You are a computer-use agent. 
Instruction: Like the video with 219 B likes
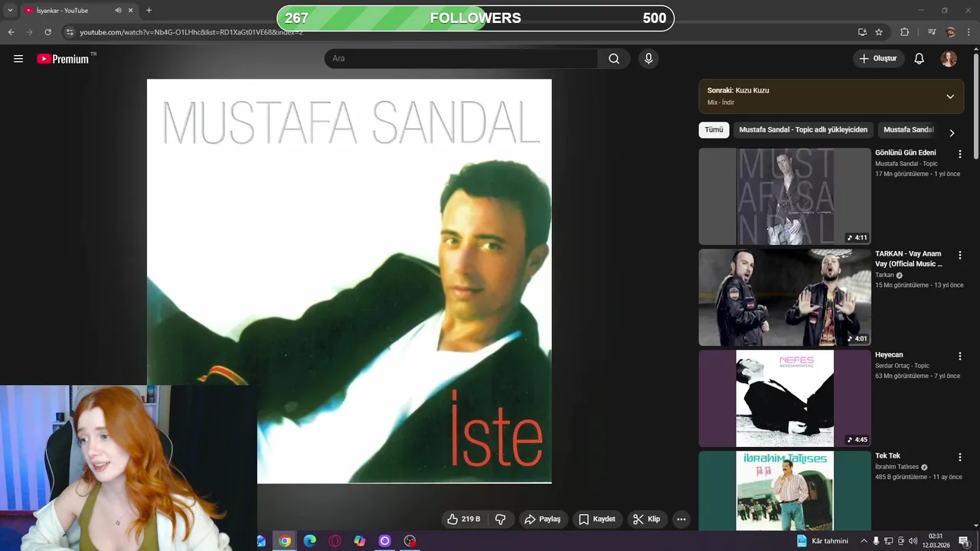pos(464,519)
